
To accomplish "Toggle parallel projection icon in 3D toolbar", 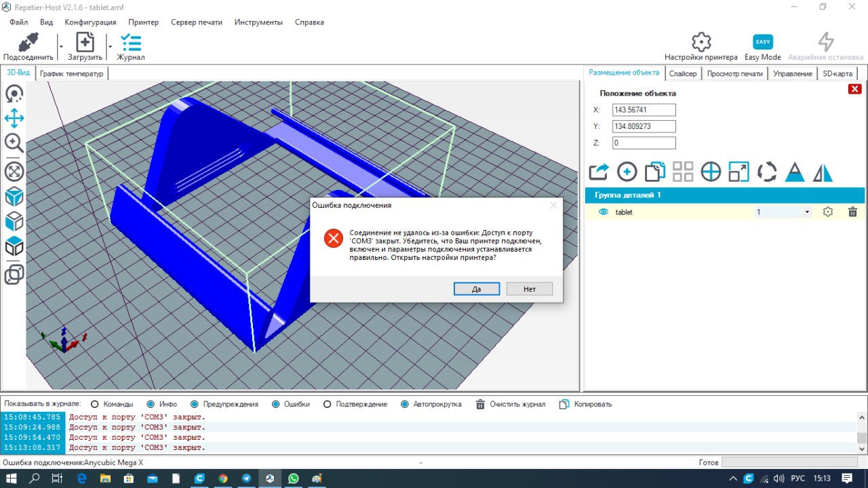I will click(14, 274).
